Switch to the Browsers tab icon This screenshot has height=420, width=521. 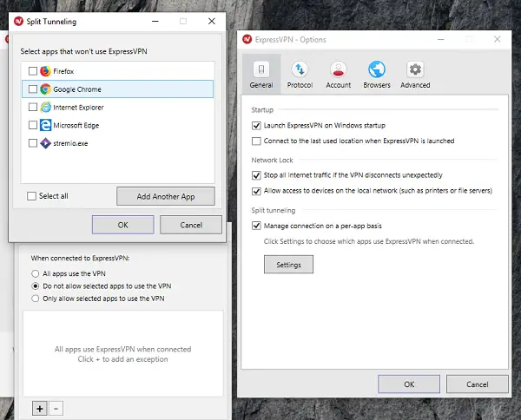tap(377, 69)
